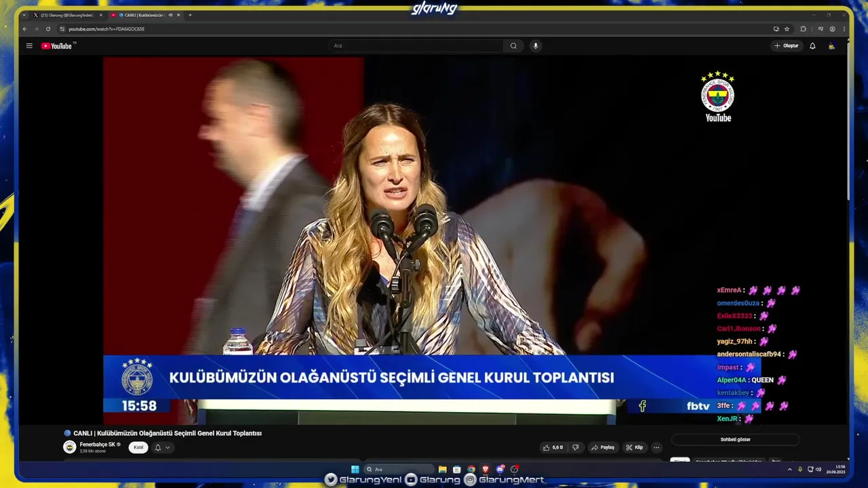Viewport: 868px width, 488px height.
Task: Open more actions ellipsis under video
Action: 656,447
